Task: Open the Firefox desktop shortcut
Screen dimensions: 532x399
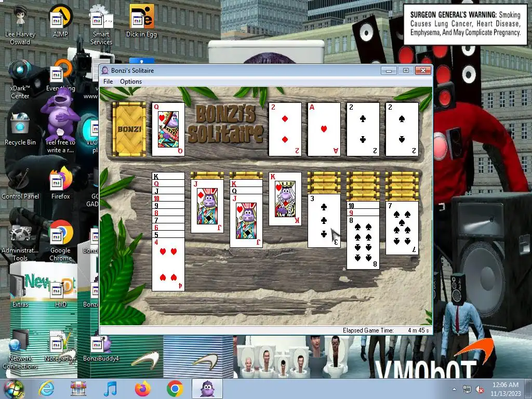Action: (x=60, y=183)
